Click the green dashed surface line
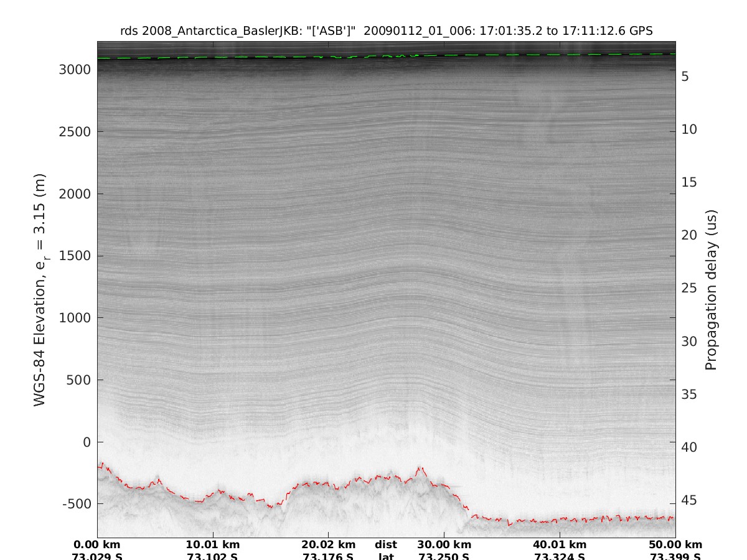The height and width of the screenshot is (560, 747). coord(249,57)
